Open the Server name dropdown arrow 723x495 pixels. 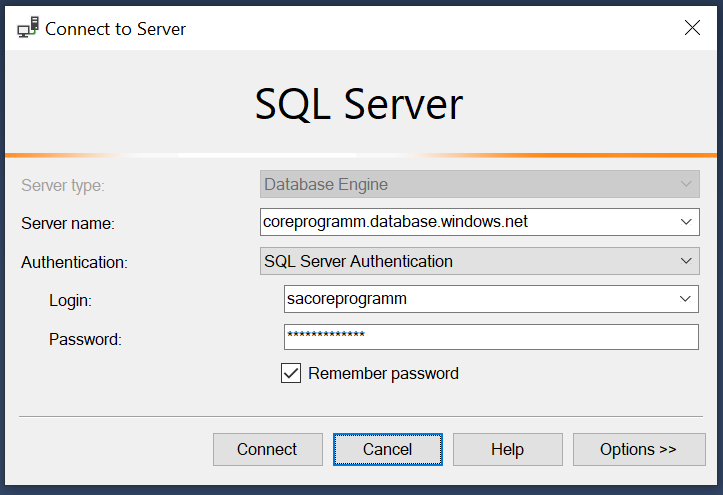click(x=686, y=222)
